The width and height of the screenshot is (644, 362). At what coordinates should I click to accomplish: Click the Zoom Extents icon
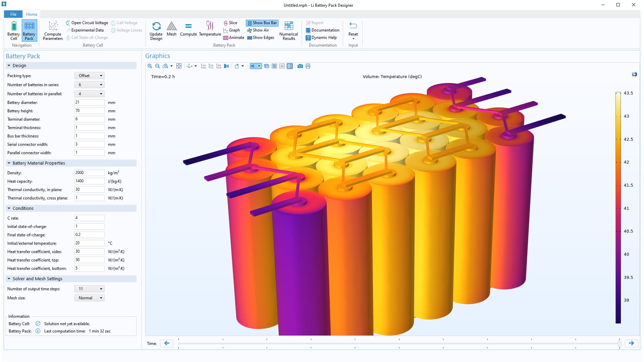(x=179, y=66)
